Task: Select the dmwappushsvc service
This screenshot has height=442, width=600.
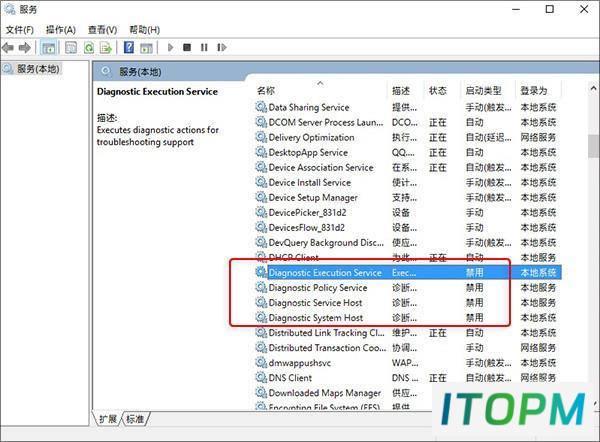Action: (407, 363)
